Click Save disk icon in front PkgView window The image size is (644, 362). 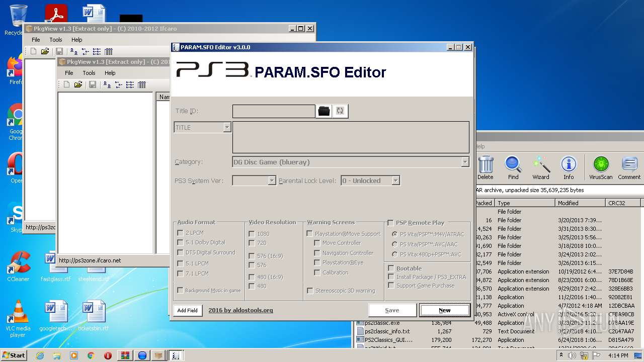pos(93,84)
